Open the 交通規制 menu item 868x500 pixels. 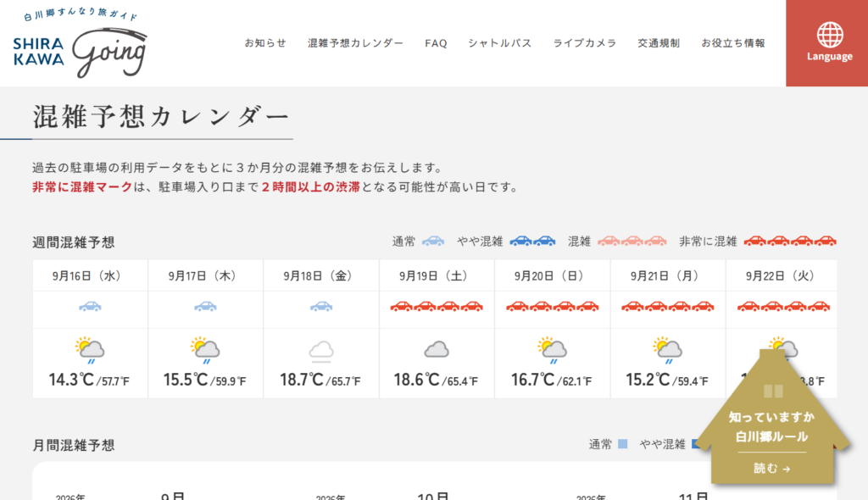(x=659, y=43)
